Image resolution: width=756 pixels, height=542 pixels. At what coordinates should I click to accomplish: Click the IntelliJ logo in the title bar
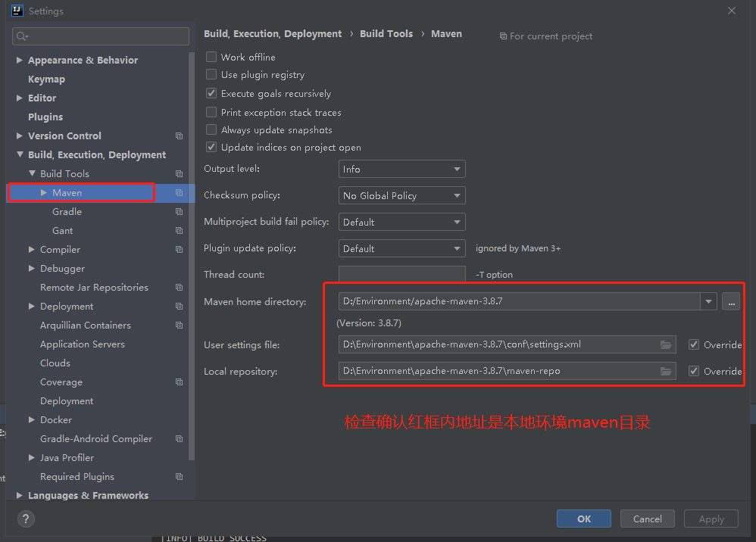(x=17, y=11)
